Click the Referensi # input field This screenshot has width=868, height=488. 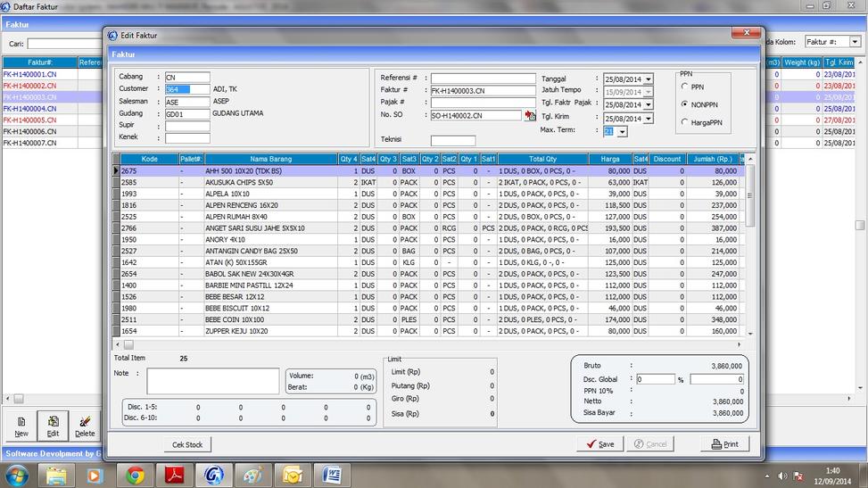point(484,79)
